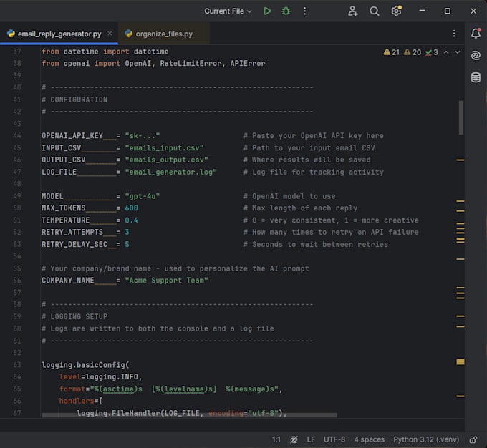Go to next highlighted error arrow
487x448 pixels.
point(458,52)
